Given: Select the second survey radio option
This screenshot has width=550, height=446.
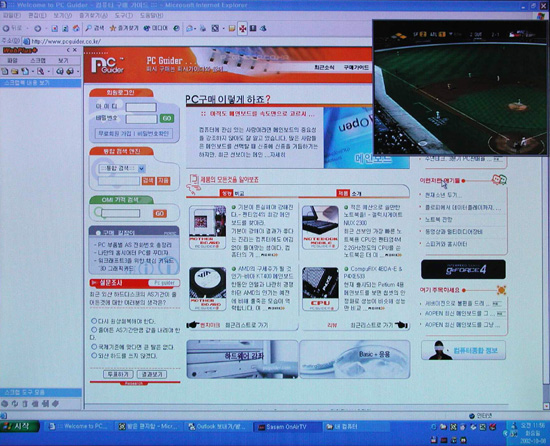Looking at the screenshot, I should (x=94, y=330).
